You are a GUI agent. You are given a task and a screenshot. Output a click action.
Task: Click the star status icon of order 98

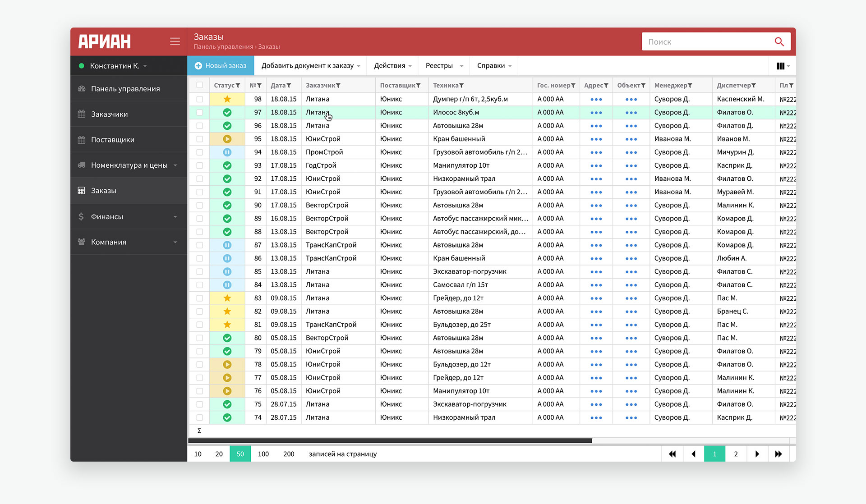click(227, 99)
